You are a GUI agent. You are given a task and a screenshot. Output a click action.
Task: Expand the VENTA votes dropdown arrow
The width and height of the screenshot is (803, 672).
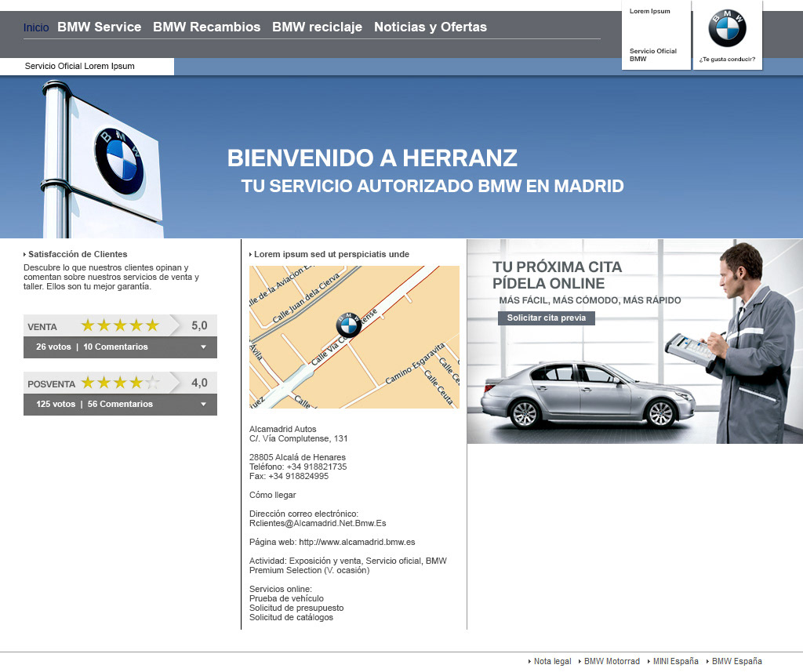point(203,347)
